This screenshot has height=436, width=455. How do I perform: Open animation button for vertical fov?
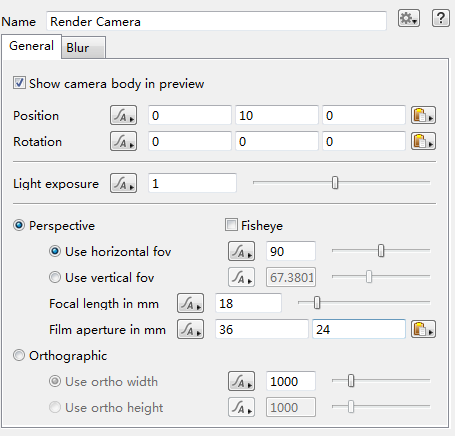point(241,277)
